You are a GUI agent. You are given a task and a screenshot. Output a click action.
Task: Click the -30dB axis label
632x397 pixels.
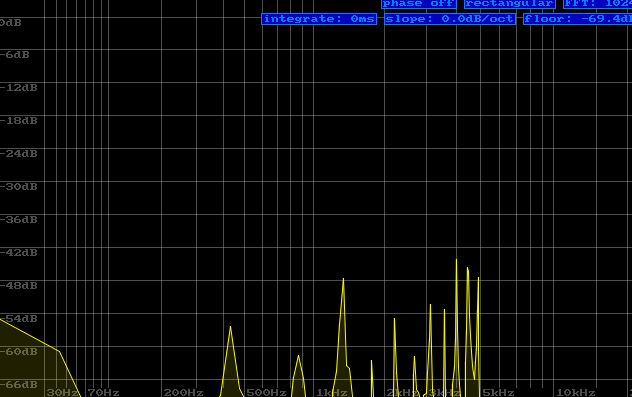click(19, 187)
